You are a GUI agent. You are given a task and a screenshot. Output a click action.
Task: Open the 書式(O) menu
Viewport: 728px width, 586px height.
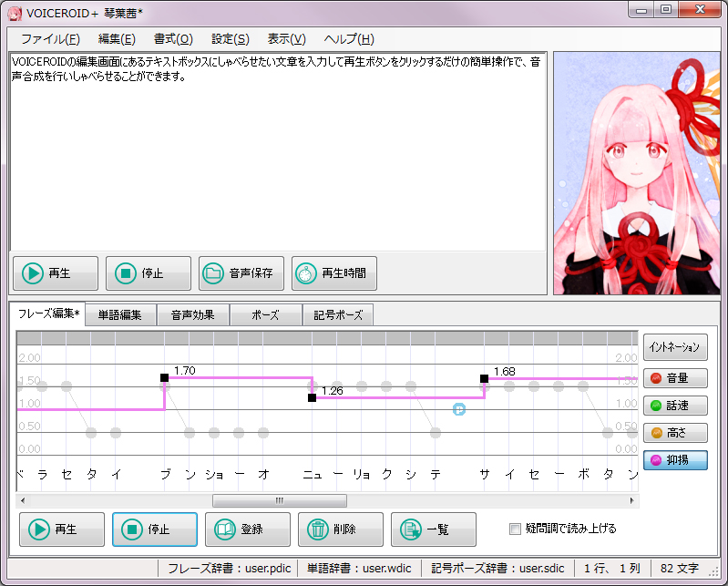tap(173, 39)
